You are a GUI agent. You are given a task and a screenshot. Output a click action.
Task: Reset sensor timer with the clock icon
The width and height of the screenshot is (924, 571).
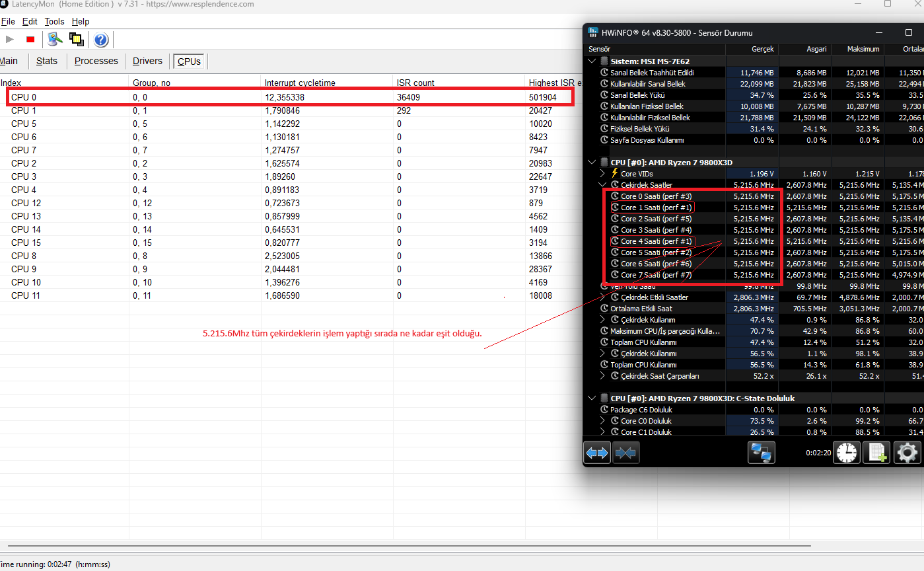(x=846, y=453)
